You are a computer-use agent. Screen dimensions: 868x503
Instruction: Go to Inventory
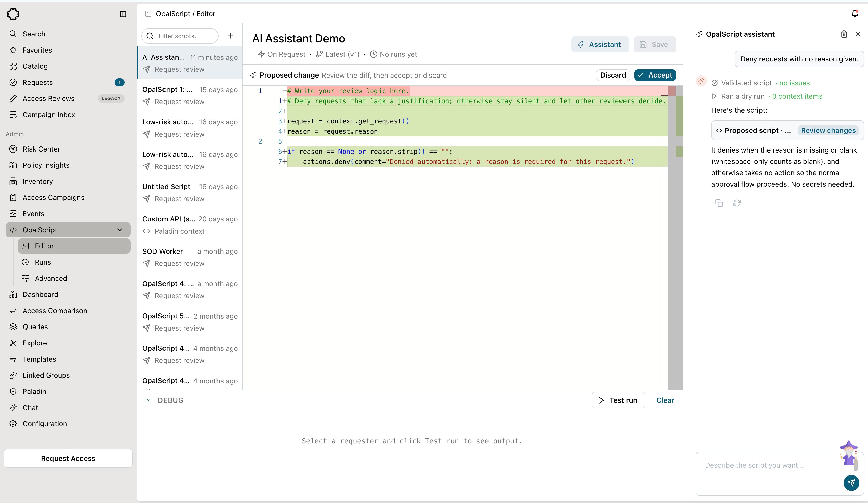pos(68,181)
